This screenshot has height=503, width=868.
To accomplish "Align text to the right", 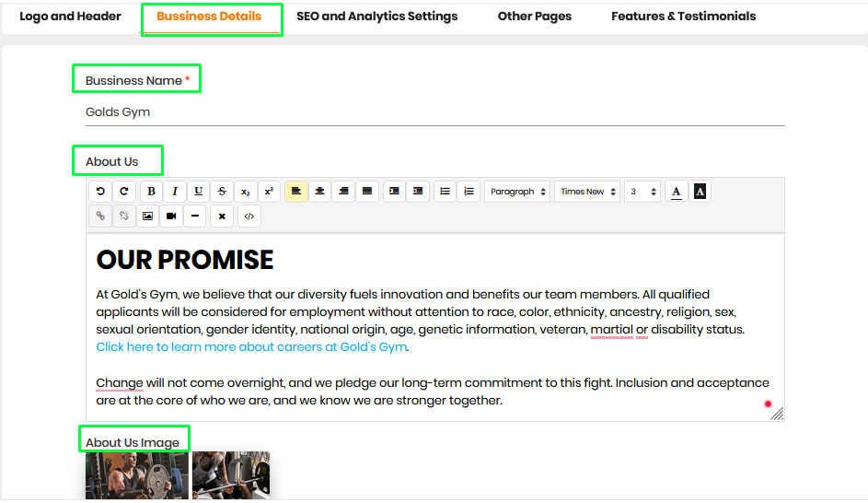I will pyautogui.click(x=343, y=192).
